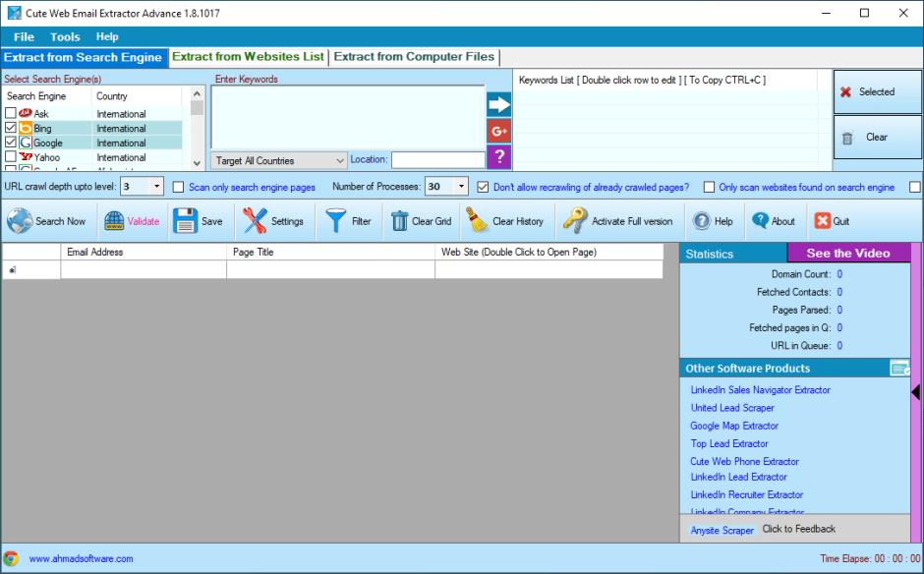
Task: Click into the Enter Keywords text area
Action: pyautogui.click(x=348, y=118)
